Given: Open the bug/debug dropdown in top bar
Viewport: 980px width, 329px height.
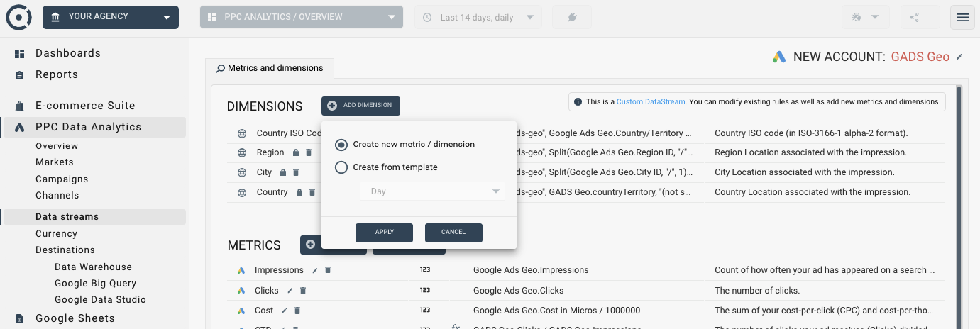Looking at the screenshot, I should click(x=864, y=17).
